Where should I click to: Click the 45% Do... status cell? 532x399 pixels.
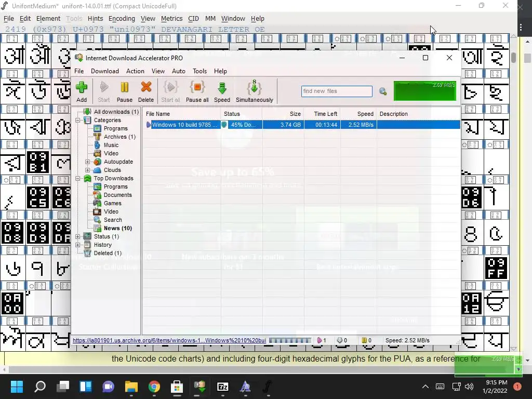(242, 125)
